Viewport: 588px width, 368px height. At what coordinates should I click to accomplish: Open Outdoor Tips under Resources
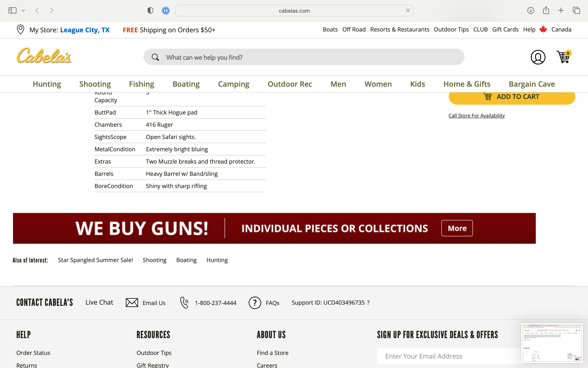154,353
